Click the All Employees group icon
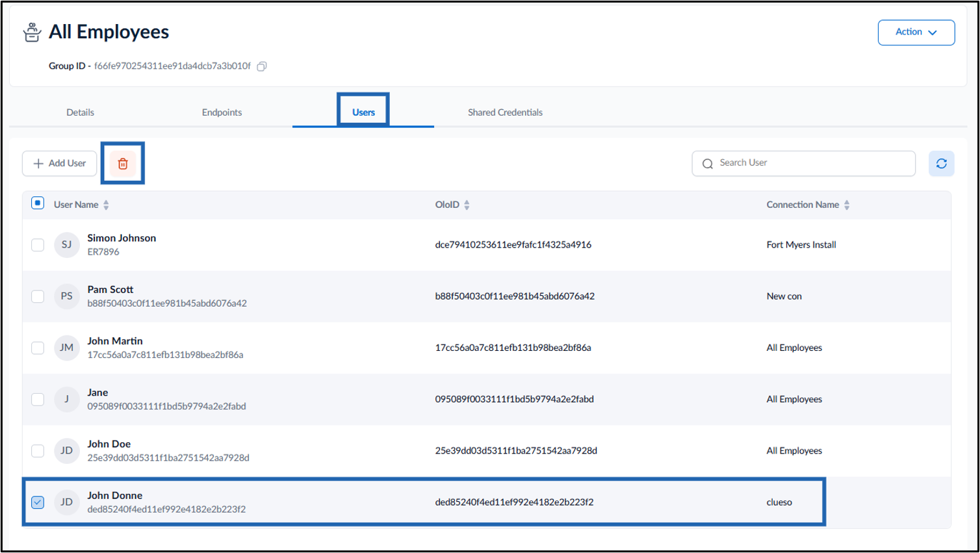This screenshot has width=980, height=553. (32, 32)
